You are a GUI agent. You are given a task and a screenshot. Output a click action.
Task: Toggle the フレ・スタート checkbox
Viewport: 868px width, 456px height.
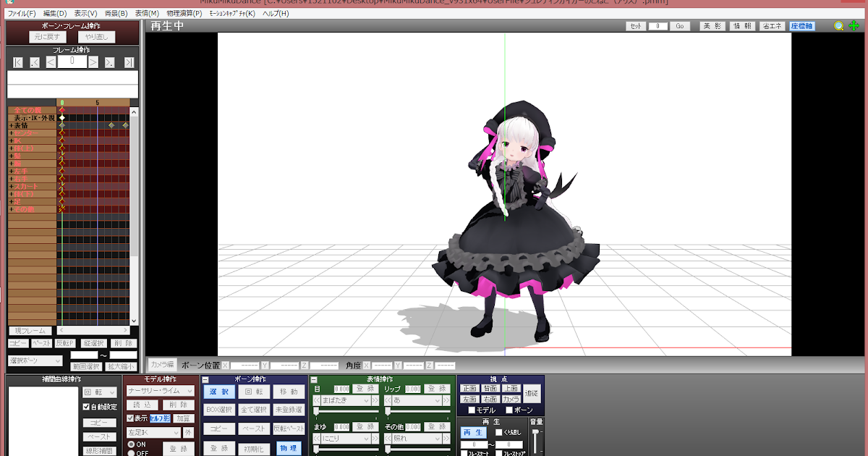coord(464,453)
